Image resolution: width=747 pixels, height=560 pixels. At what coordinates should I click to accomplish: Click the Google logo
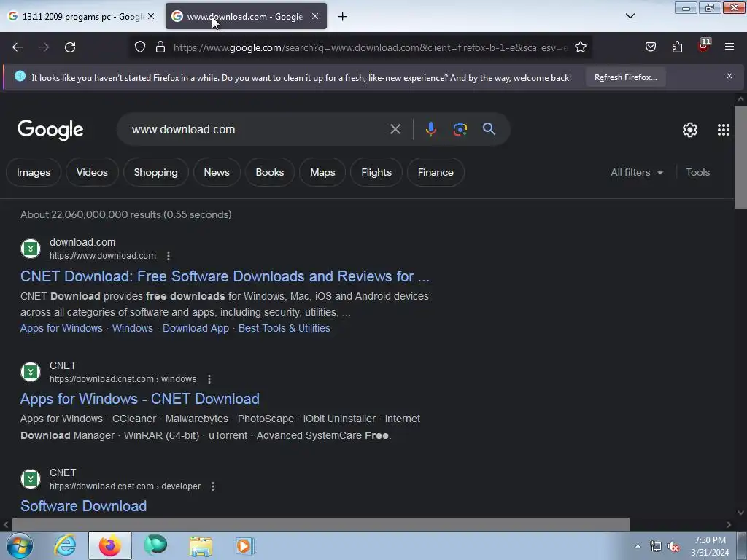click(x=50, y=130)
